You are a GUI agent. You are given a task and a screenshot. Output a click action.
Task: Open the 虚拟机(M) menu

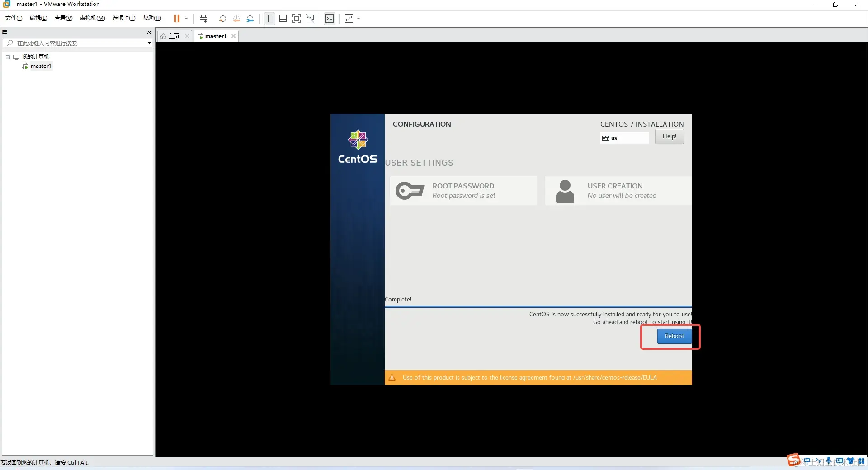[92, 18]
